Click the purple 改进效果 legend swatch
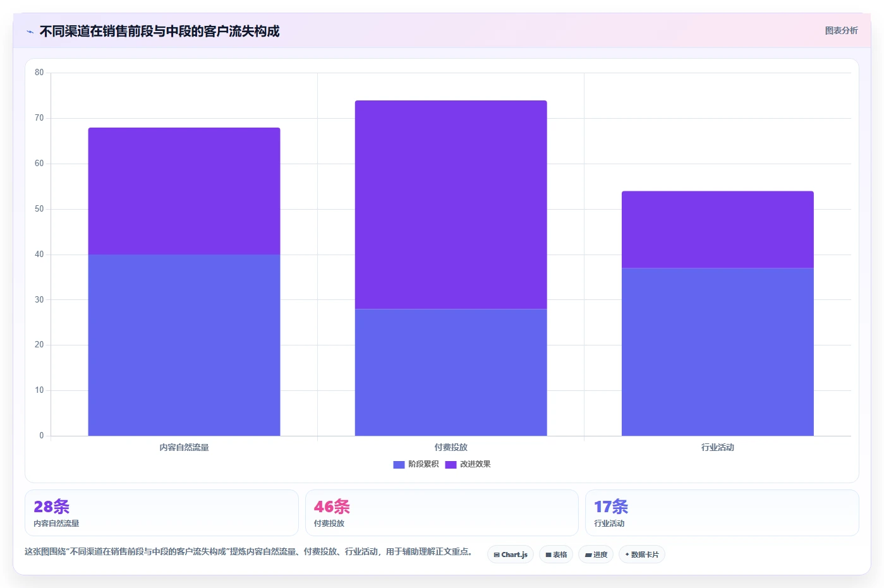Image resolution: width=884 pixels, height=588 pixels. [x=451, y=464]
